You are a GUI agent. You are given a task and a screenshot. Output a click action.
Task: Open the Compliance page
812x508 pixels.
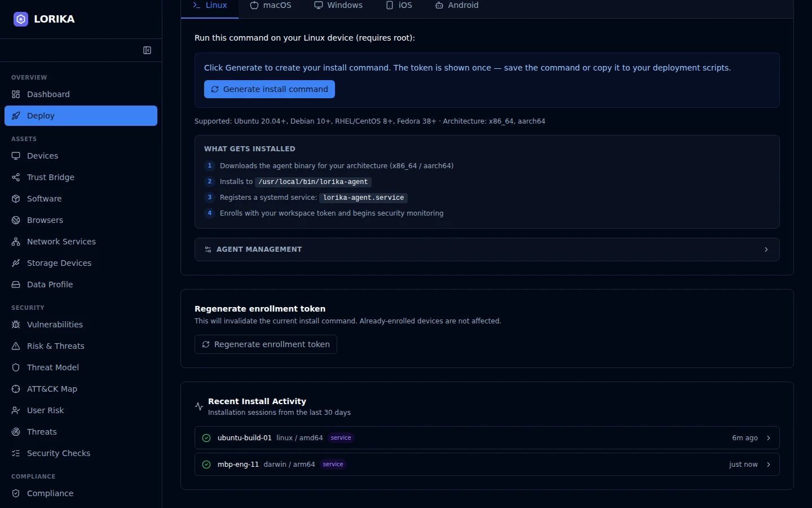pos(81,493)
